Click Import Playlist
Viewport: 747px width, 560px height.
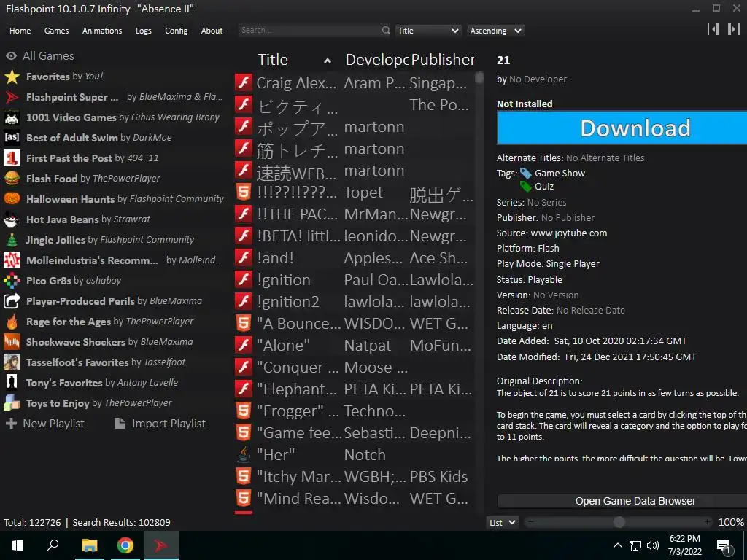[160, 424]
